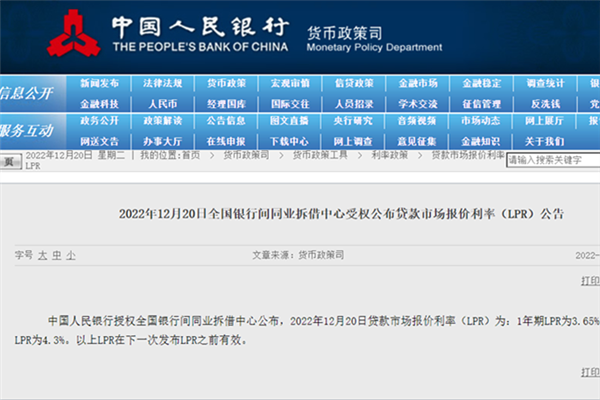Screen dimensions: 600x400
Task: Set font size to 中
Action: click(x=57, y=255)
